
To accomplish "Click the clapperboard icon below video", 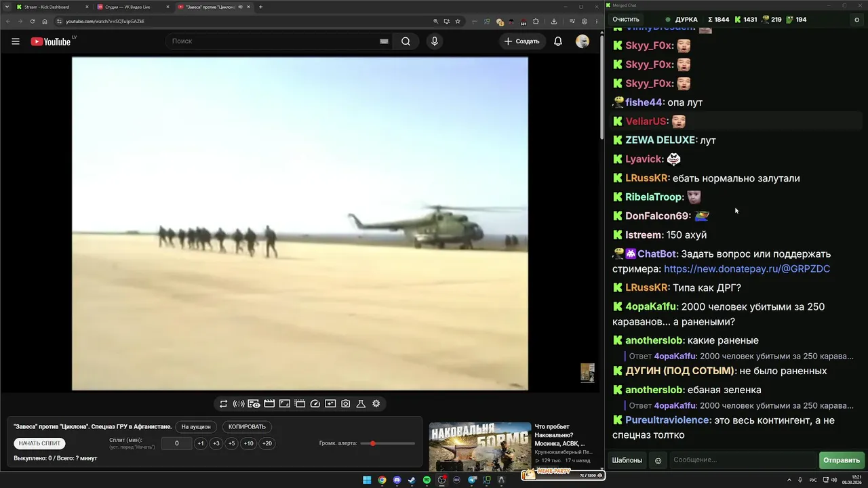I will pos(269,404).
